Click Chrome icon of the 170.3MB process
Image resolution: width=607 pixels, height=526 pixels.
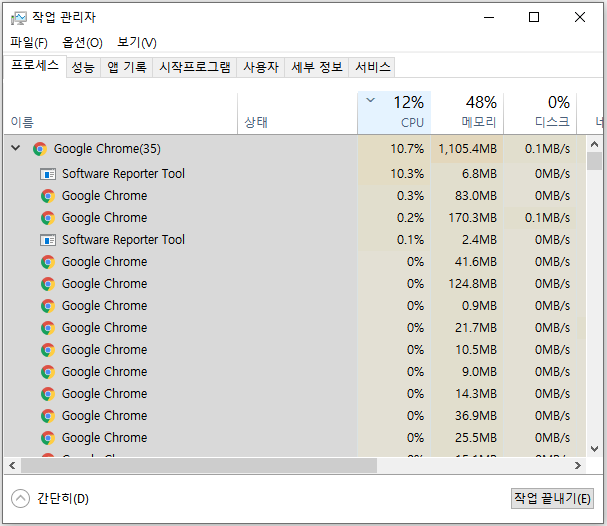pos(48,218)
